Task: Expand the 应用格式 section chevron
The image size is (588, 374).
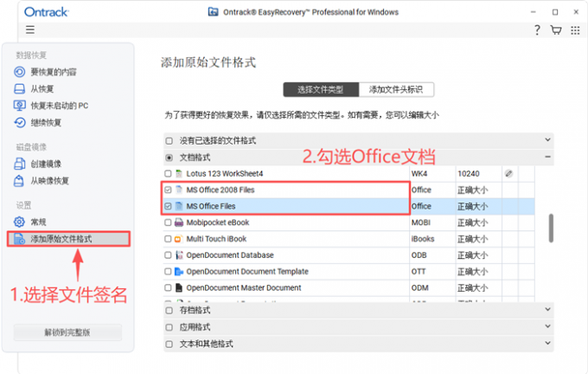Action: [547, 326]
